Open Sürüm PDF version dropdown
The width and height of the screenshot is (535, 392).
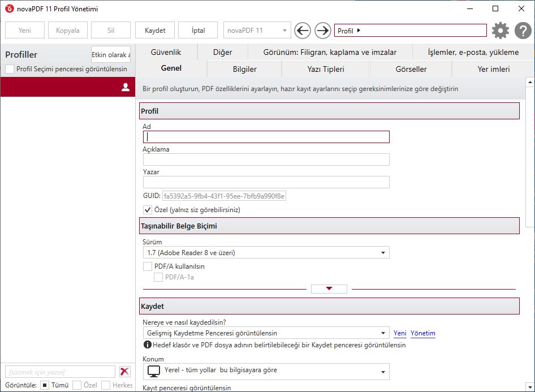pos(266,252)
